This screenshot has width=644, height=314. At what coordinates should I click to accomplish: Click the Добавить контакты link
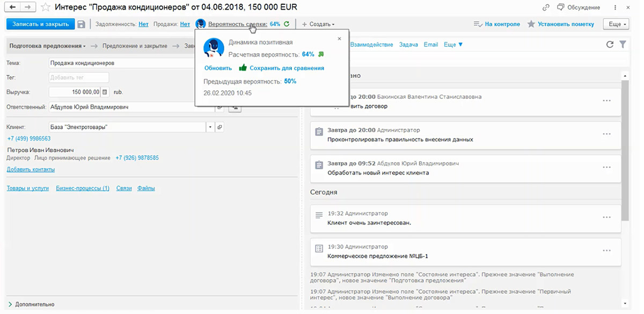[x=31, y=170]
